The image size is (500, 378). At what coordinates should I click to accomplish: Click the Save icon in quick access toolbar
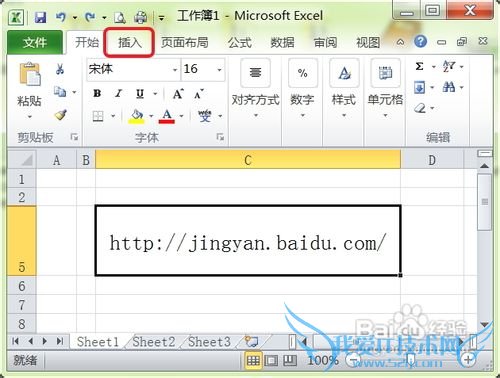pyautogui.click(x=40, y=17)
